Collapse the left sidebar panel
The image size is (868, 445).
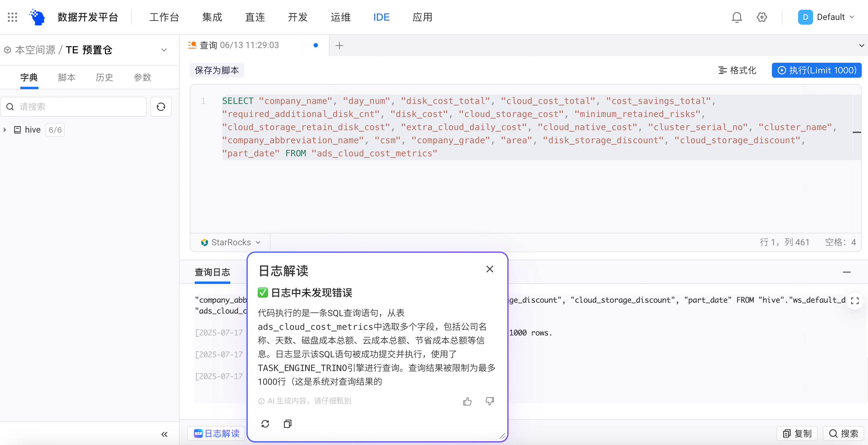point(164,434)
